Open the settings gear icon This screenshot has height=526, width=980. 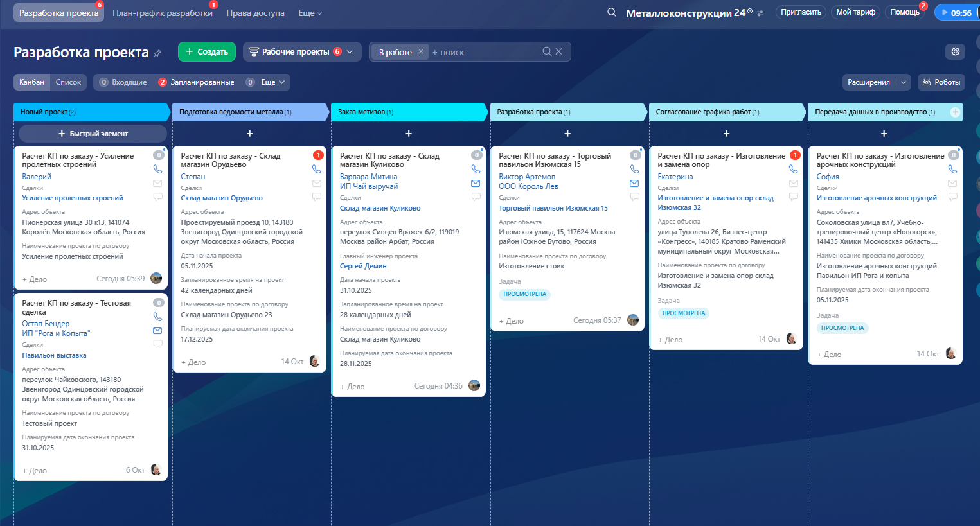pos(956,51)
